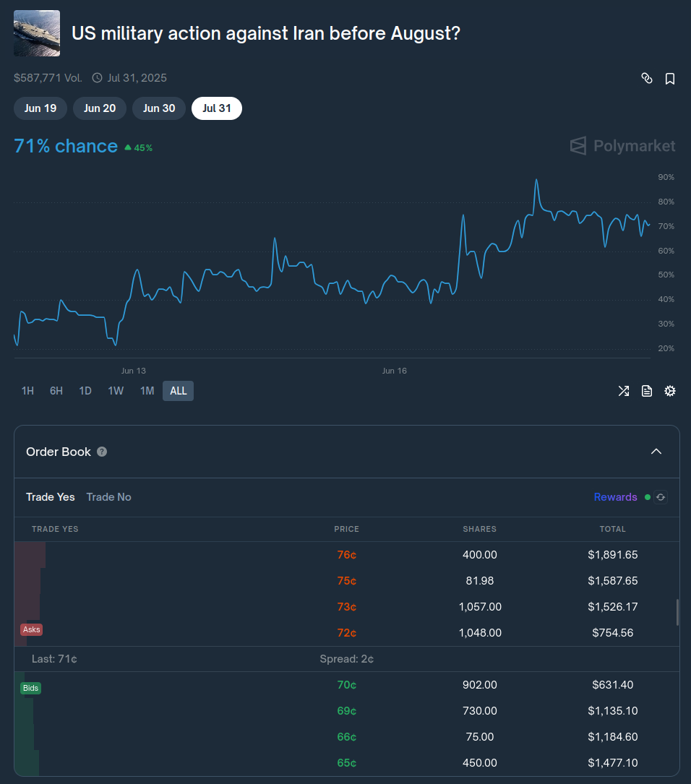
Task: Click the Asks label badge
Action: point(32,629)
